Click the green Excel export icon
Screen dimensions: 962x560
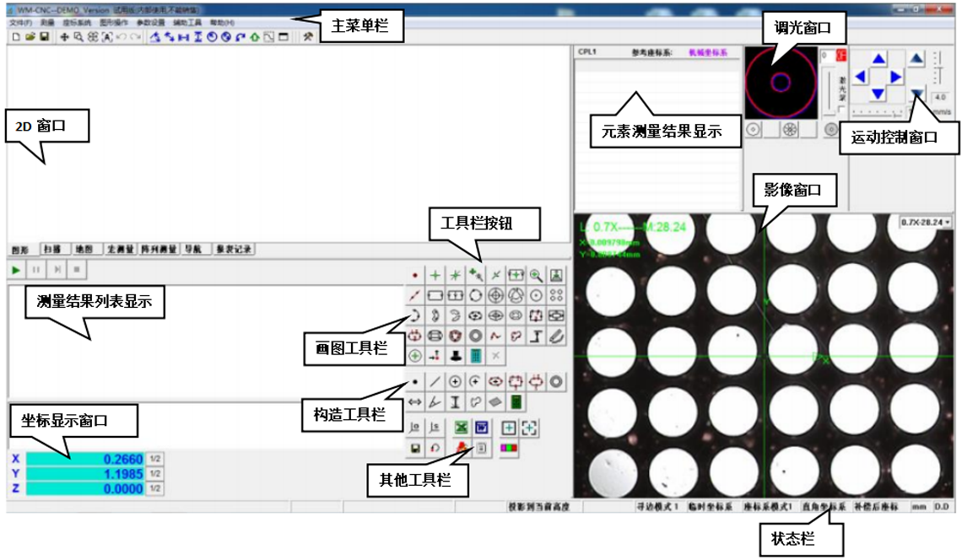(x=462, y=428)
